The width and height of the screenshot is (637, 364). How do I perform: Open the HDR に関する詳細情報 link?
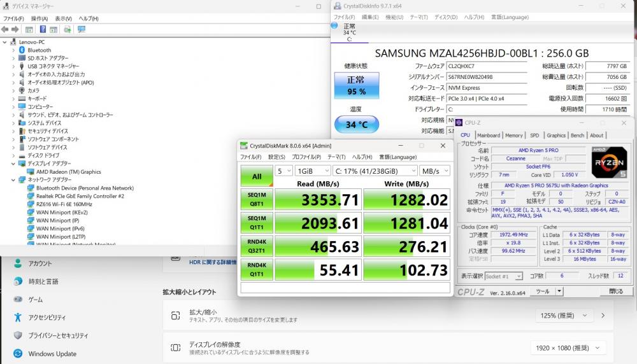213,262
